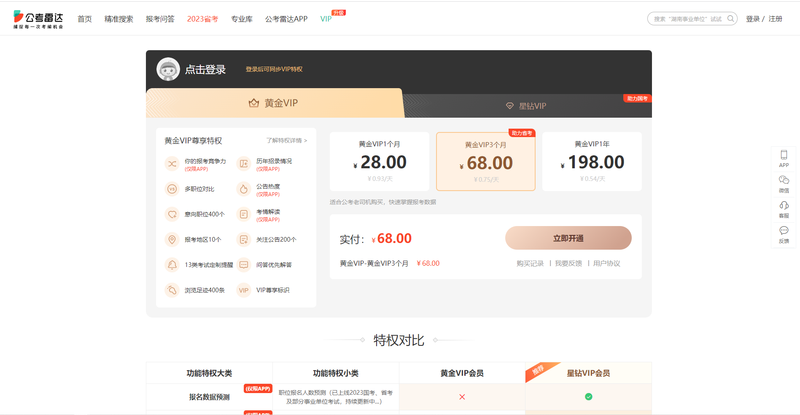
Task: Open 公考雷达APP nav item
Action: (x=286, y=19)
